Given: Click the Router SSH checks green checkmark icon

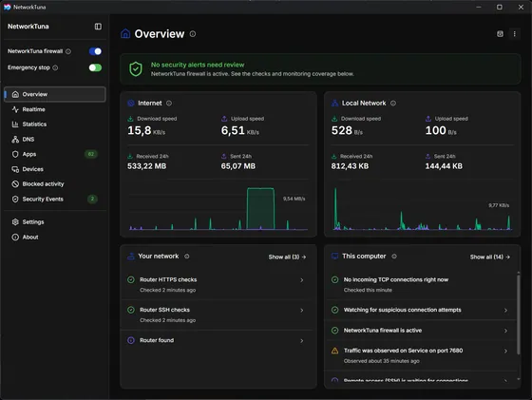Looking at the screenshot, I should [x=131, y=310].
